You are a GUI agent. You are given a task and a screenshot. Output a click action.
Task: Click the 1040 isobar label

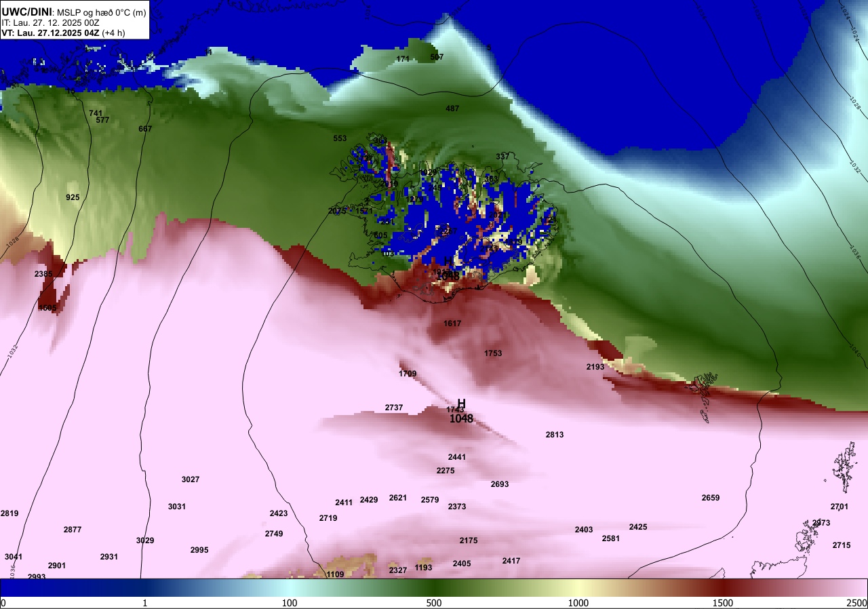pyautogui.click(x=855, y=351)
